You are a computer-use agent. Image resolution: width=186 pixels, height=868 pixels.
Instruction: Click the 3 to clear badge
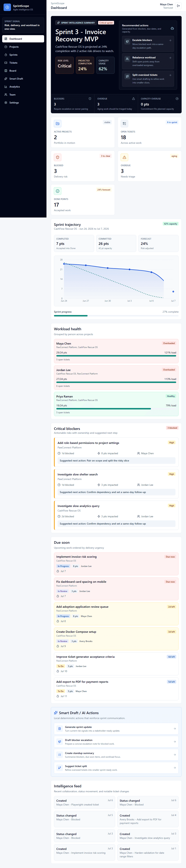(x=106, y=156)
